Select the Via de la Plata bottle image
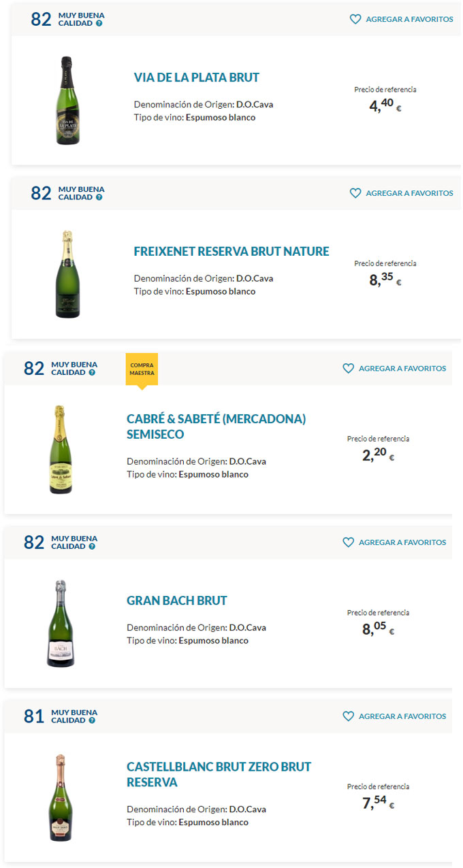 pos(67,101)
